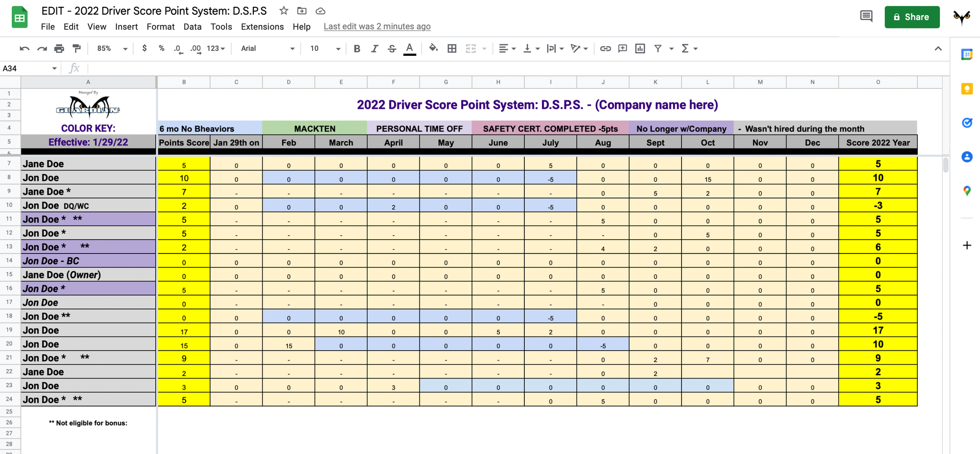Image resolution: width=980 pixels, height=454 pixels.
Task: Open the Insert chart tool
Action: (x=640, y=49)
